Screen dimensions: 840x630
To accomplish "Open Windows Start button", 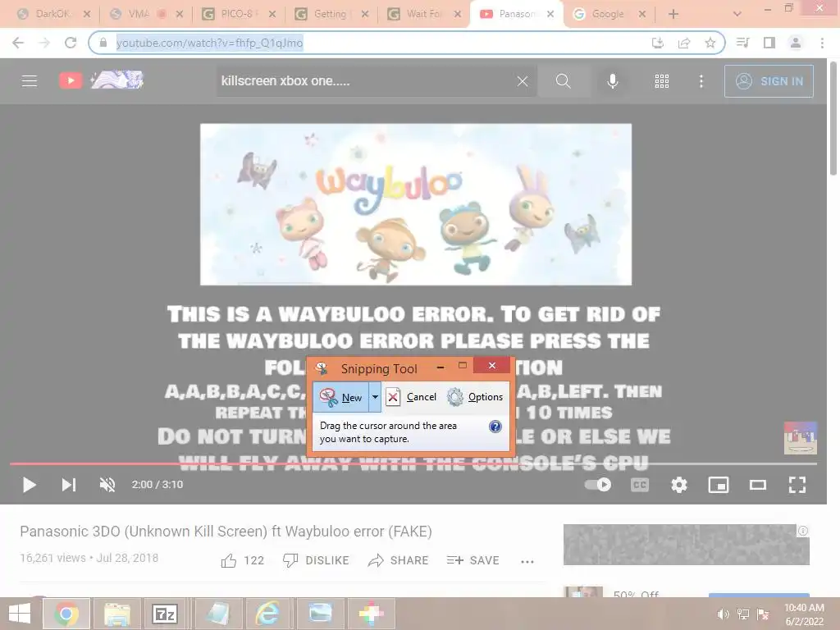I will pyautogui.click(x=20, y=614).
